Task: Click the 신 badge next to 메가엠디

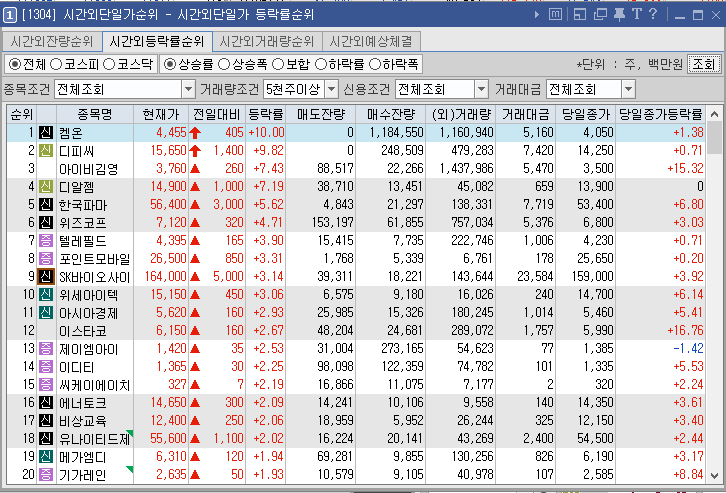Action: (x=46, y=457)
